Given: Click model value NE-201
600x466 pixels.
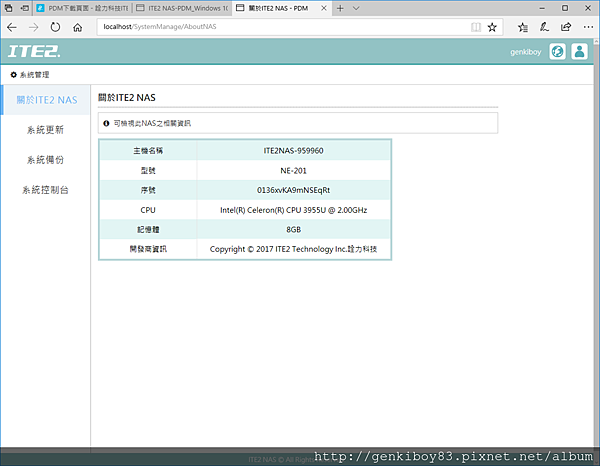Looking at the screenshot, I should [293, 171].
